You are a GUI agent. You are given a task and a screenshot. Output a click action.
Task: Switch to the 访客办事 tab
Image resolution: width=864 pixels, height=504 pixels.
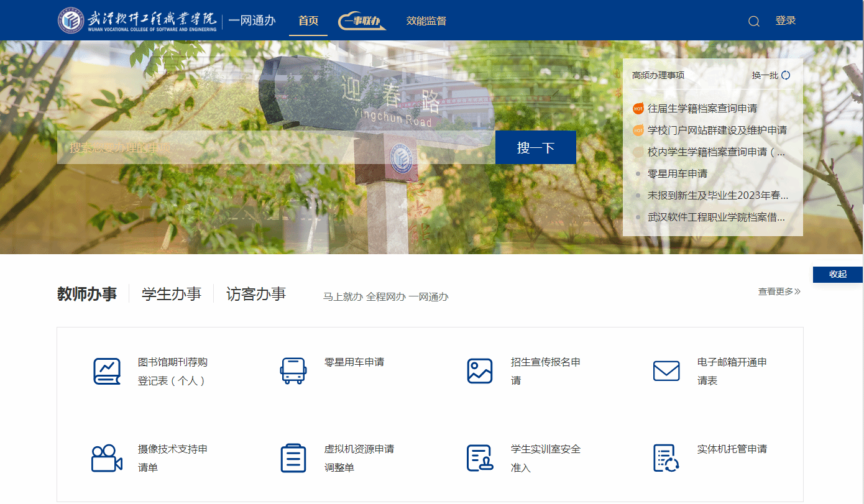[x=256, y=294]
